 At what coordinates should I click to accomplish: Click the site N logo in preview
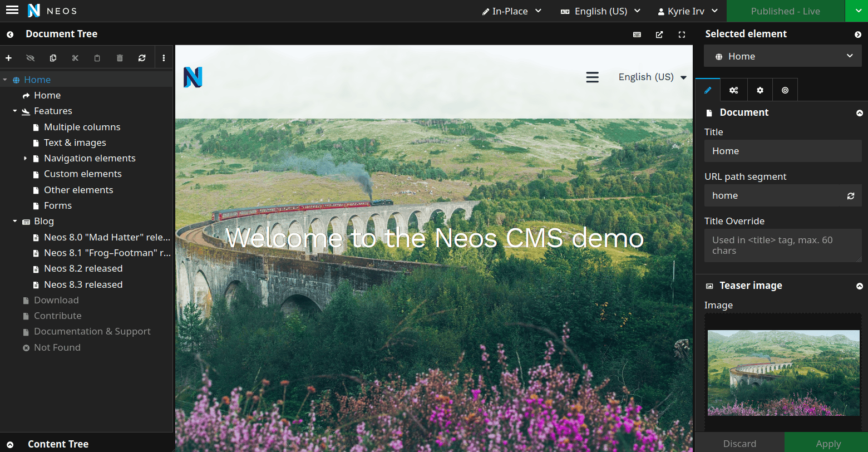(x=193, y=77)
